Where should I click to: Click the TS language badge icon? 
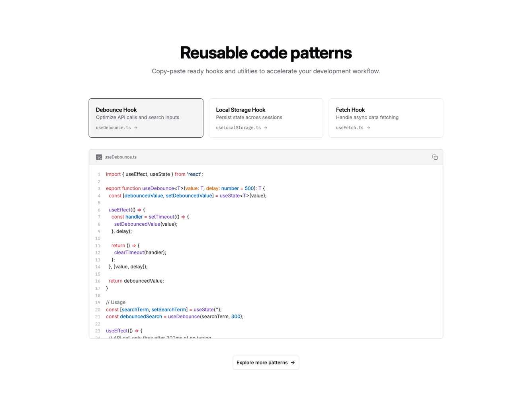(x=99, y=157)
